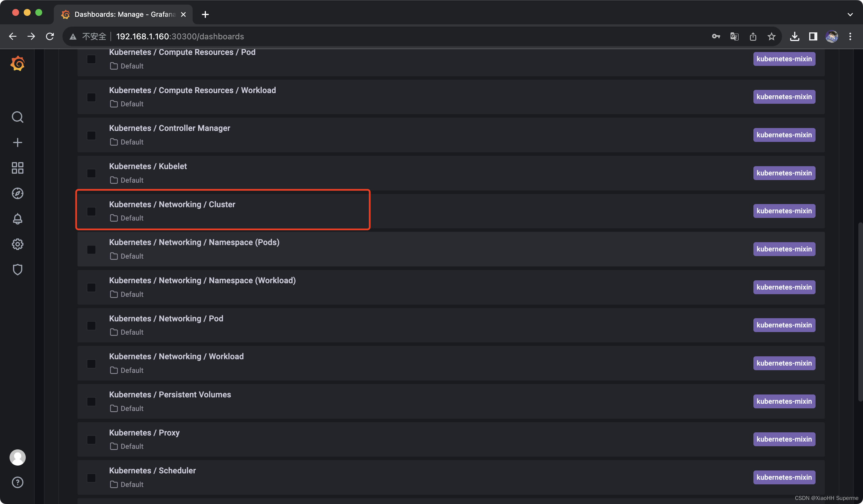
Task: Open the Configuration gear icon
Action: 17,244
